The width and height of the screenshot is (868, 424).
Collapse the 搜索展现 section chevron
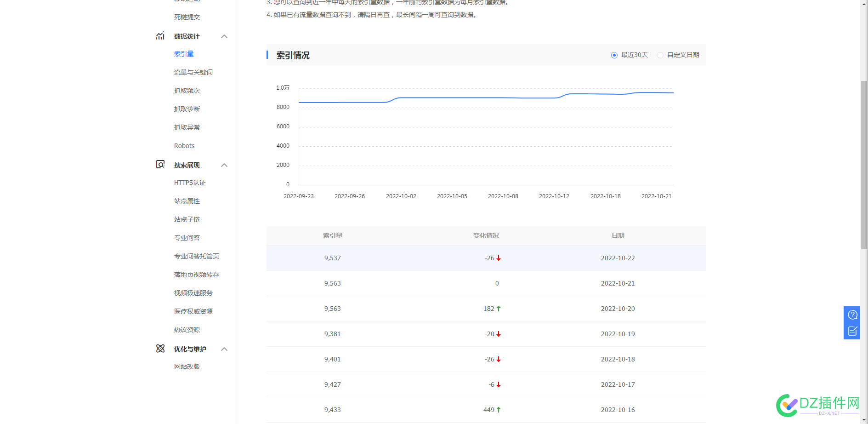point(224,165)
